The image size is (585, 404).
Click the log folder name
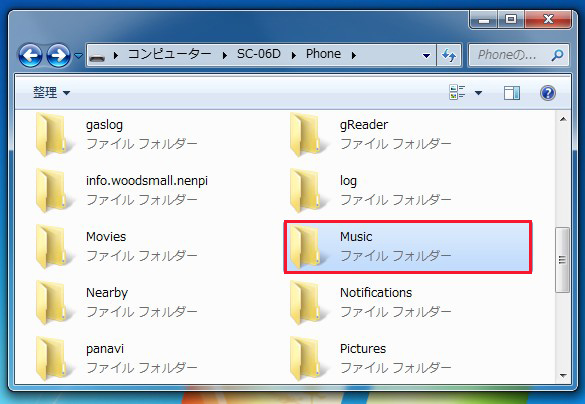[x=348, y=181]
